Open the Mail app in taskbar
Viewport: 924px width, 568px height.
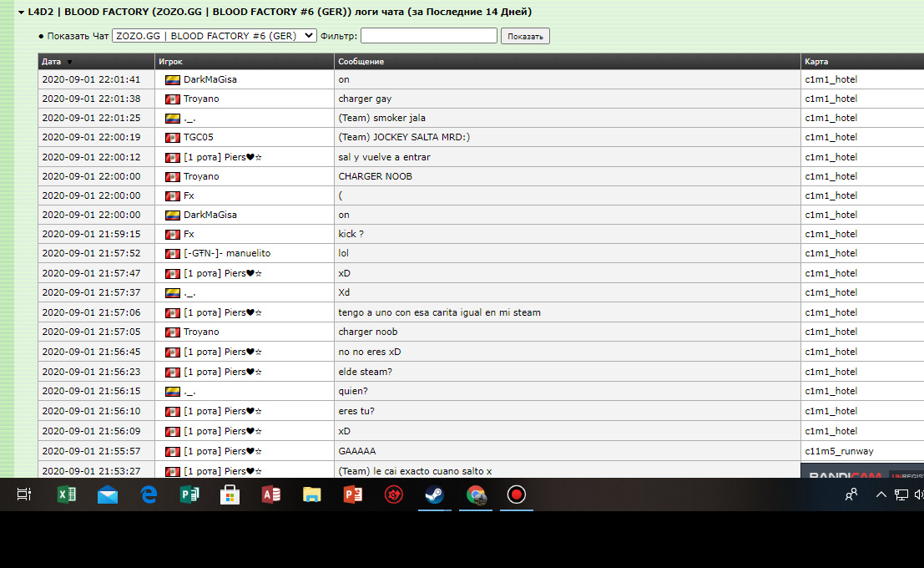[x=108, y=494]
